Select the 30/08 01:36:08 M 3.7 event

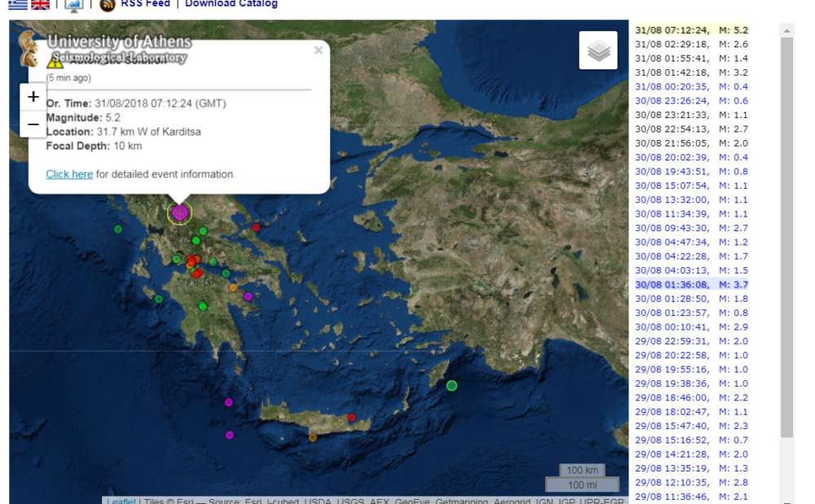coord(691,284)
